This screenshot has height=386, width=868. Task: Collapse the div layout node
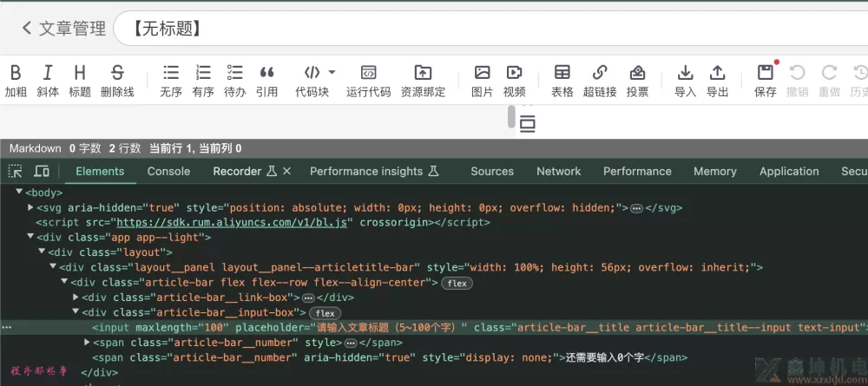tap(42, 252)
